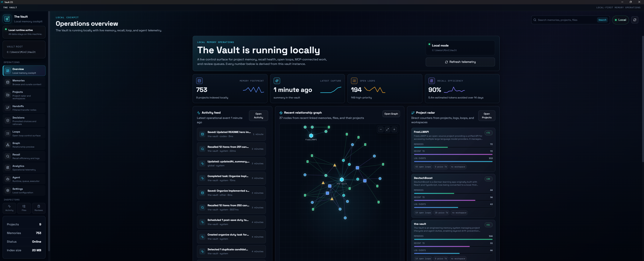Screen dimensions: 644x261
Task: Click Open Activity button
Action: click(x=259, y=116)
